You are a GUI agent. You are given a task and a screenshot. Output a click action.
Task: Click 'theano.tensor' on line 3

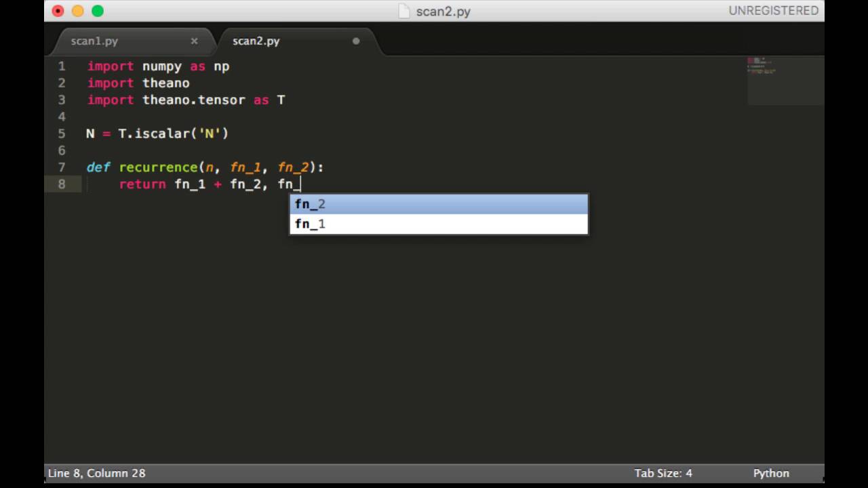pos(194,100)
